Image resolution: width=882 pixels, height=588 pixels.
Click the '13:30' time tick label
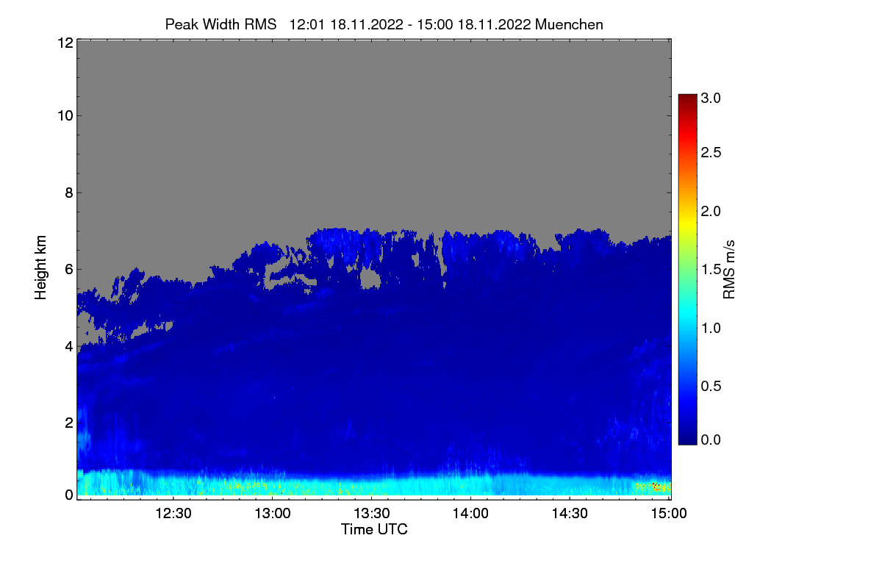[x=373, y=513]
